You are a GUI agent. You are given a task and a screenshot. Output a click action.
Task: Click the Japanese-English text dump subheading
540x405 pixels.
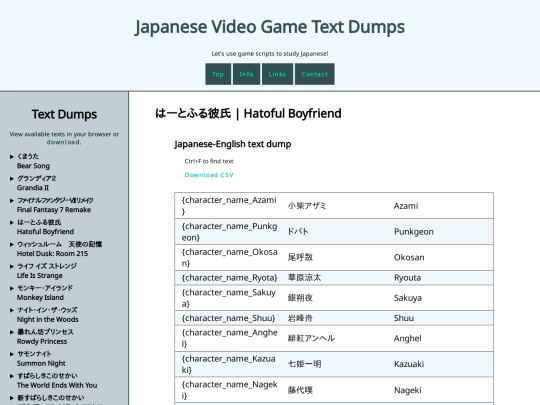[233, 144]
